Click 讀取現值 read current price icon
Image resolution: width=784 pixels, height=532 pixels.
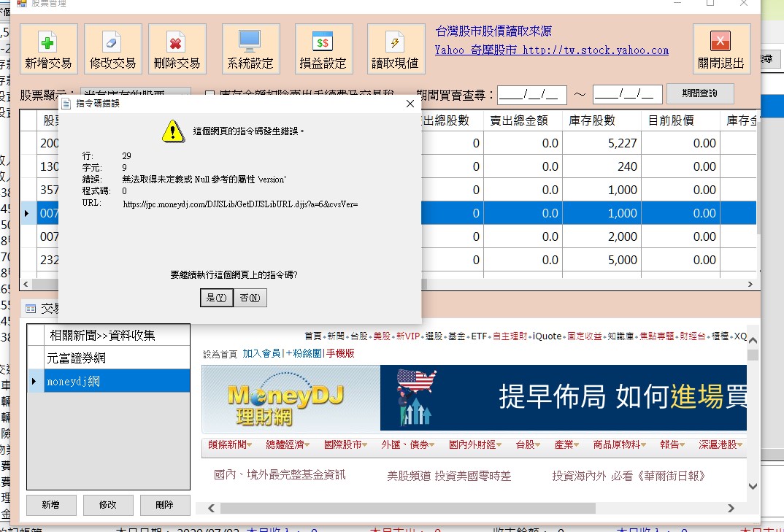pos(396,49)
